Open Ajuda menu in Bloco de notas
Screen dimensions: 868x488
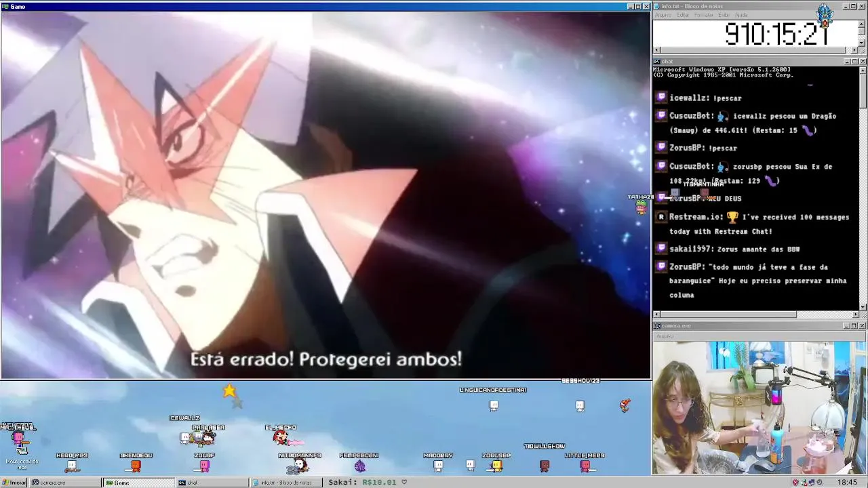tap(741, 15)
